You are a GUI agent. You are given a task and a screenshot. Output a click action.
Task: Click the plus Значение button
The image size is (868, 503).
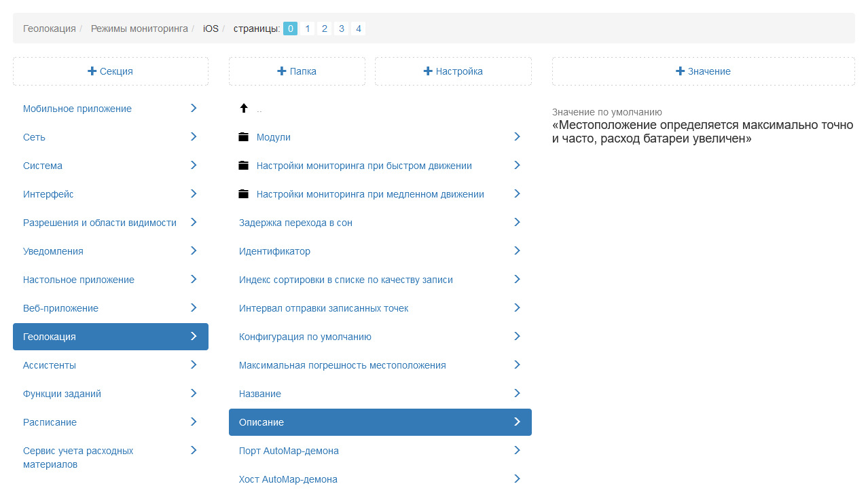coord(703,71)
